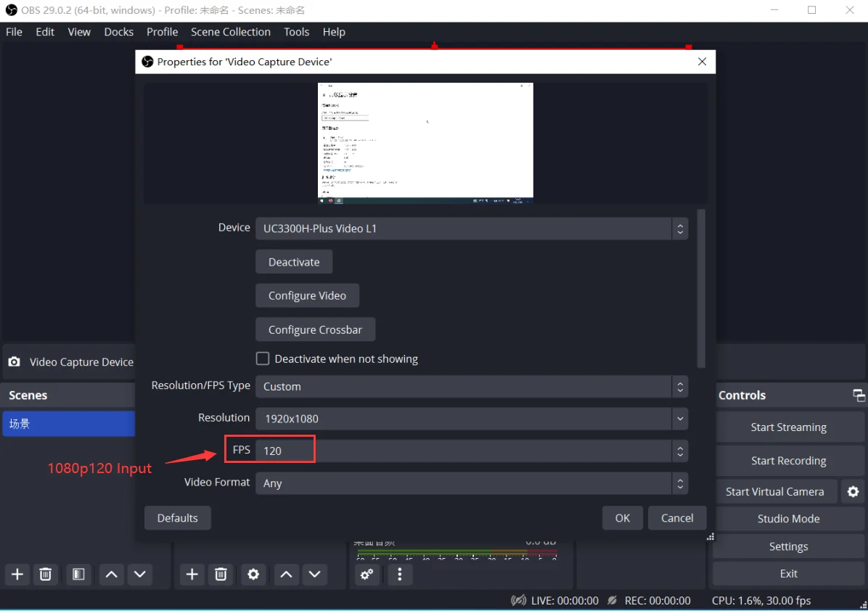This screenshot has width=868, height=611.
Task: Click Cancel in the Properties dialog
Action: pyautogui.click(x=677, y=518)
